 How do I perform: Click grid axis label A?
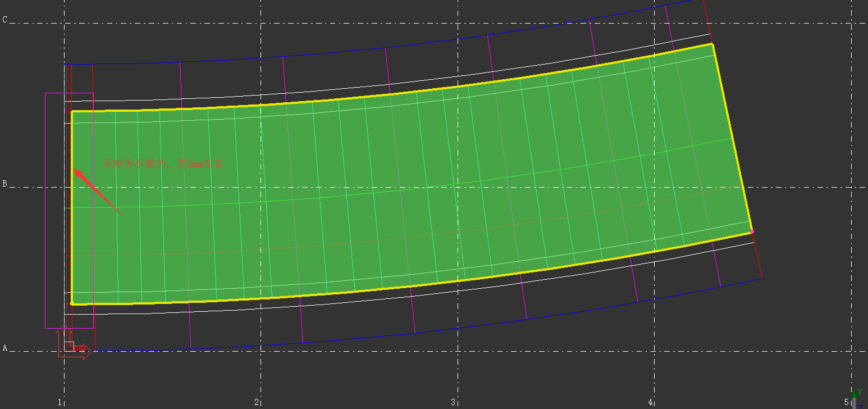[x=5, y=348]
